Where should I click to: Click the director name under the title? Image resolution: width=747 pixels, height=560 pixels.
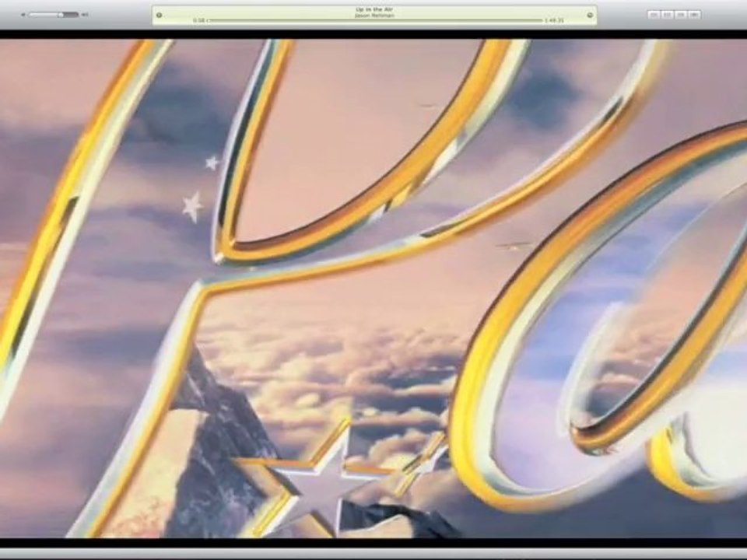pos(374,16)
